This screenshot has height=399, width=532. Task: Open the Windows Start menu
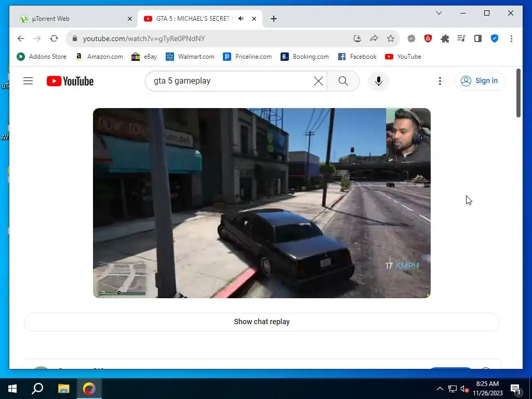[12, 389]
